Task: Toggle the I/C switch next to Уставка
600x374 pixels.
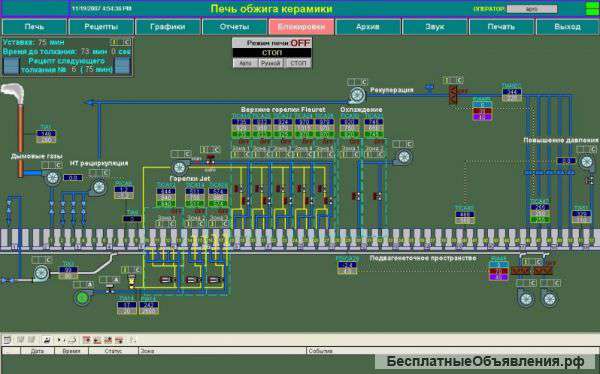Action: (121, 42)
